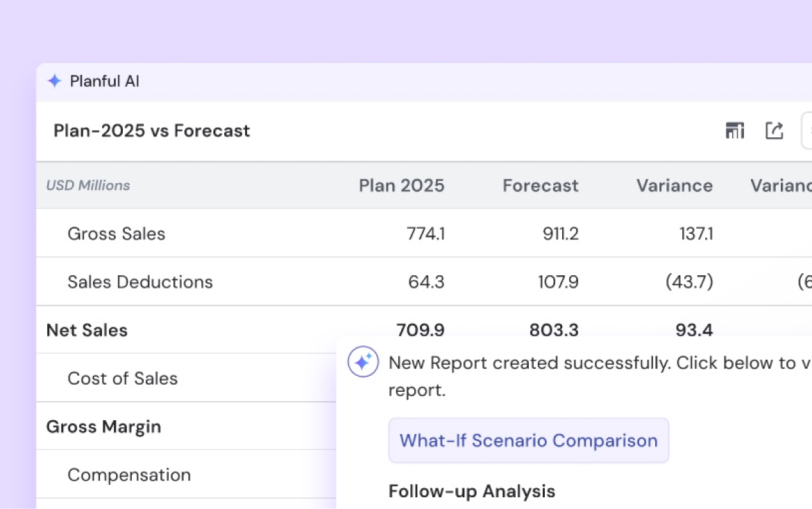Open the table chart view icon
Image resolution: width=812 pixels, height=509 pixels.
(734, 130)
